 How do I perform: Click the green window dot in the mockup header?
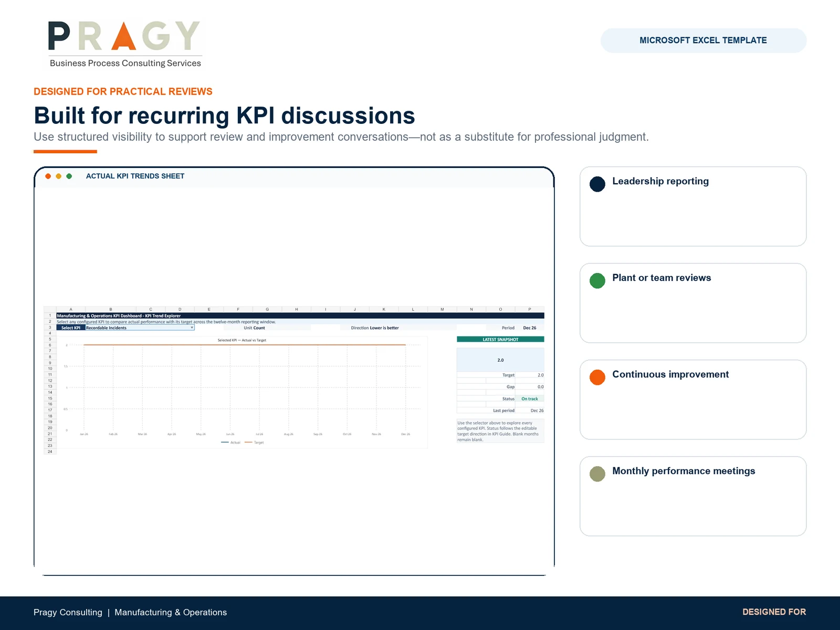pos(69,176)
